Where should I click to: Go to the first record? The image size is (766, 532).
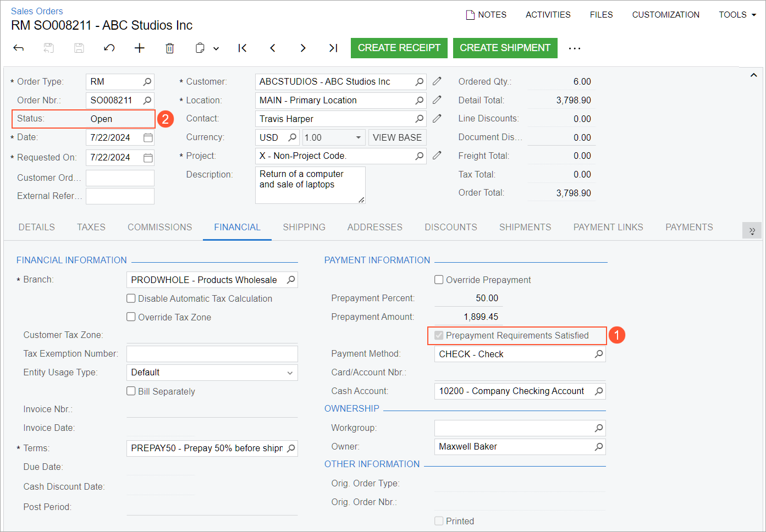coord(242,48)
